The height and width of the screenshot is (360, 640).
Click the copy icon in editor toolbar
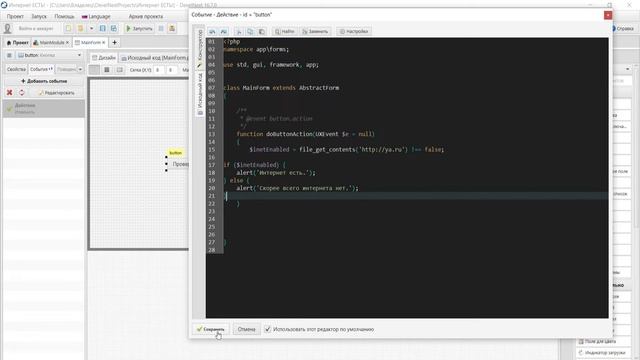coord(250,31)
